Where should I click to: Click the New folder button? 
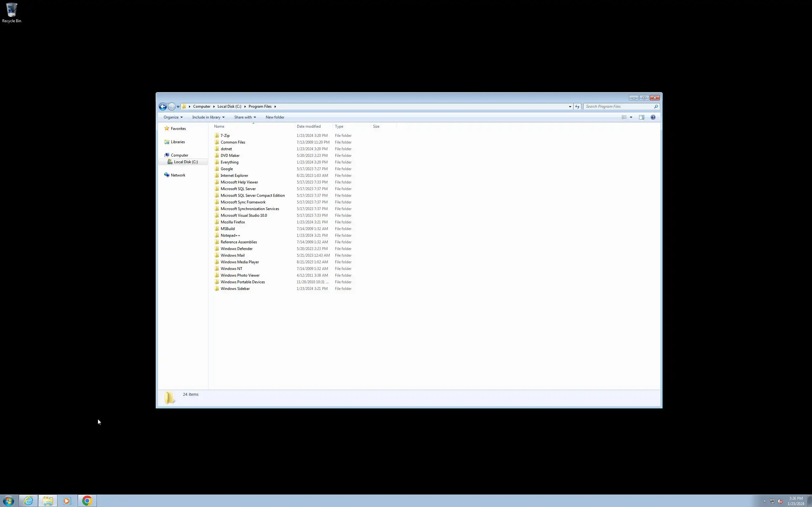click(x=275, y=117)
